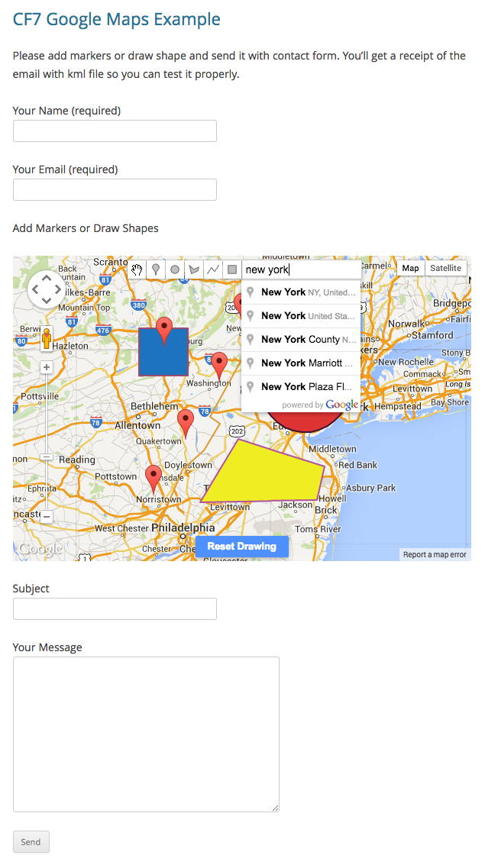Pan the map left with the arrow control

click(x=35, y=289)
